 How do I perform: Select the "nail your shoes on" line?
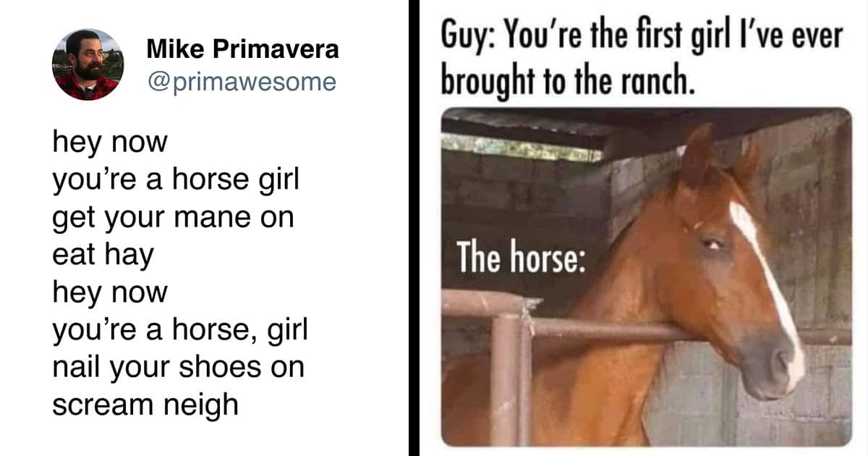click(178, 367)
